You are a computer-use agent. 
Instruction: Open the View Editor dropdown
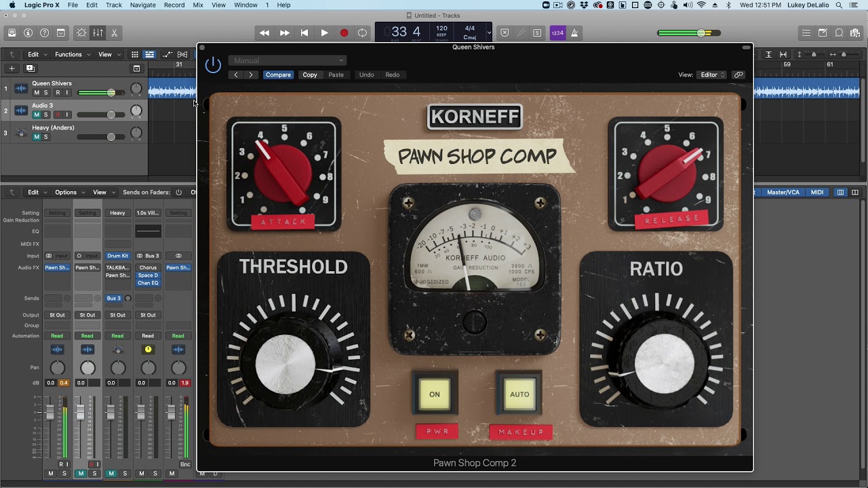713,75
